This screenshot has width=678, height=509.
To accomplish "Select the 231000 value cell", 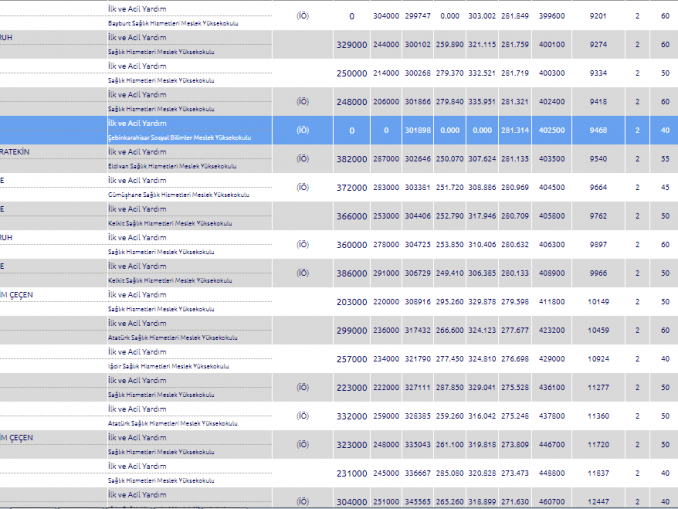I will [351, 473].
